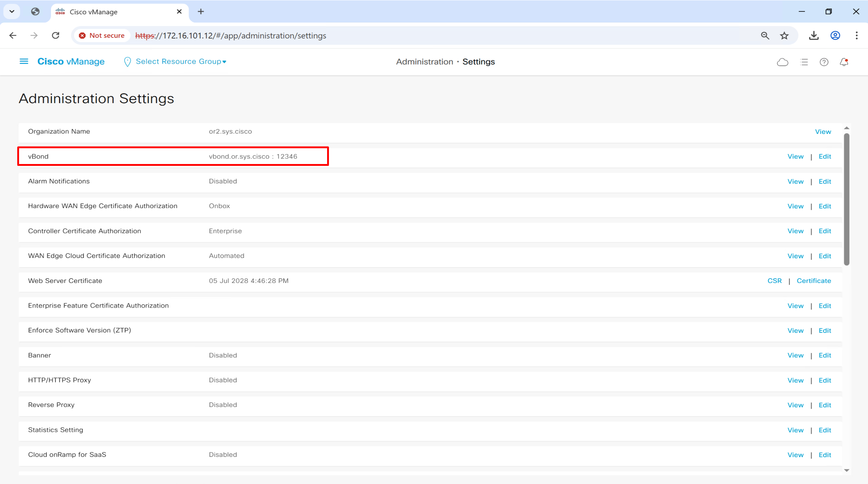Open the browser tab search dropdown arrow
Screen dimensions: 868x484
click(x=12, y=11)
